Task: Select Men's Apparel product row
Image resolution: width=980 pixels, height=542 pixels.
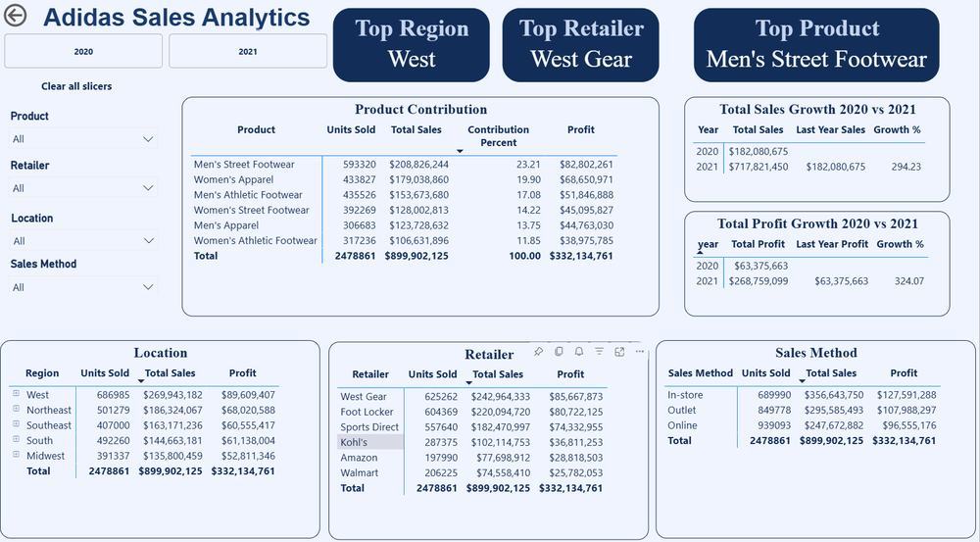Action: (x=404, y=225)
